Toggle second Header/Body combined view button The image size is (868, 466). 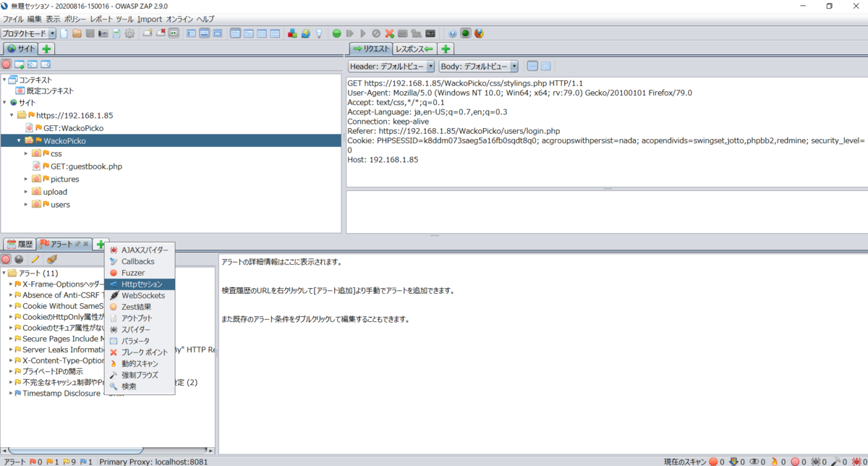point(545,66)
